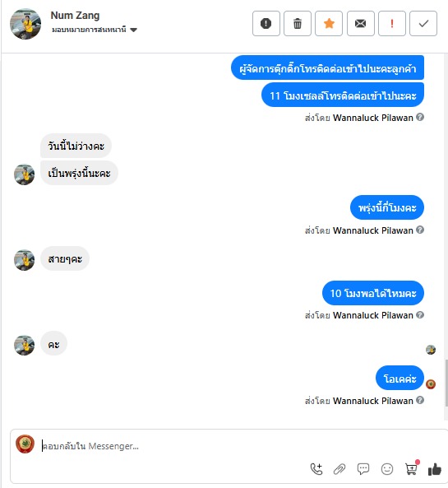Mark conversation done with checkmark button
Viewport: 448px width, 488px height.
(x=423, y=23)
